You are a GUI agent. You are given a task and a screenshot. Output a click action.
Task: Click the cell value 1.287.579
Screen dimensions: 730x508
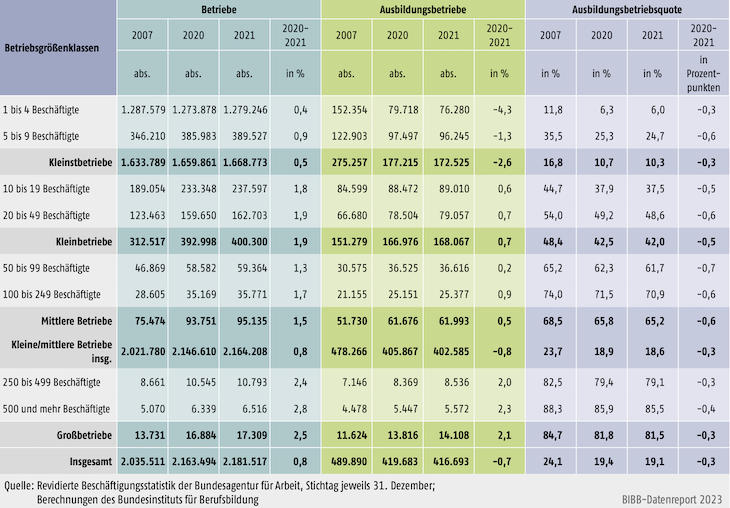coord(142,107)
